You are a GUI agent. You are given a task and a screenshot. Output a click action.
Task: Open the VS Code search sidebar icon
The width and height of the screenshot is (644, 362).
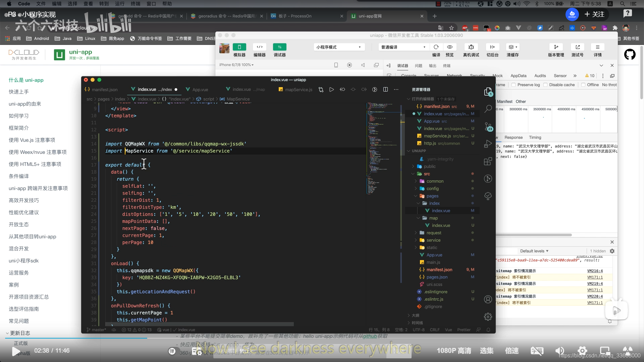tap(488, 109)
